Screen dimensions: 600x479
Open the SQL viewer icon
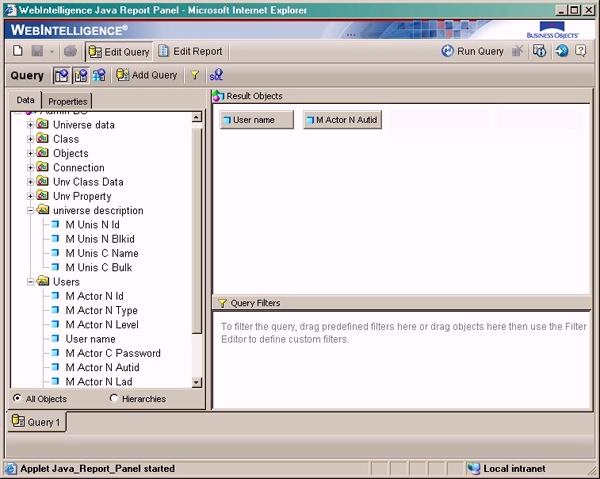pos(216,75)
